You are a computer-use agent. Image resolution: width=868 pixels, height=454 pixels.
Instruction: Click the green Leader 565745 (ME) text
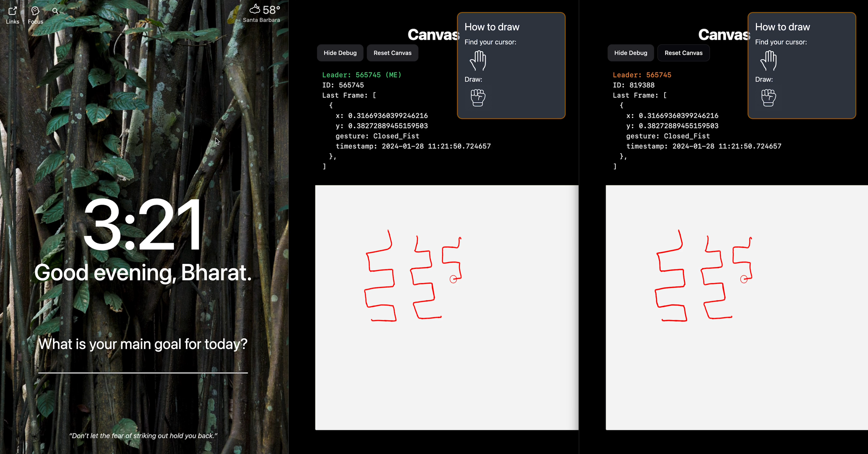point(362,75)
